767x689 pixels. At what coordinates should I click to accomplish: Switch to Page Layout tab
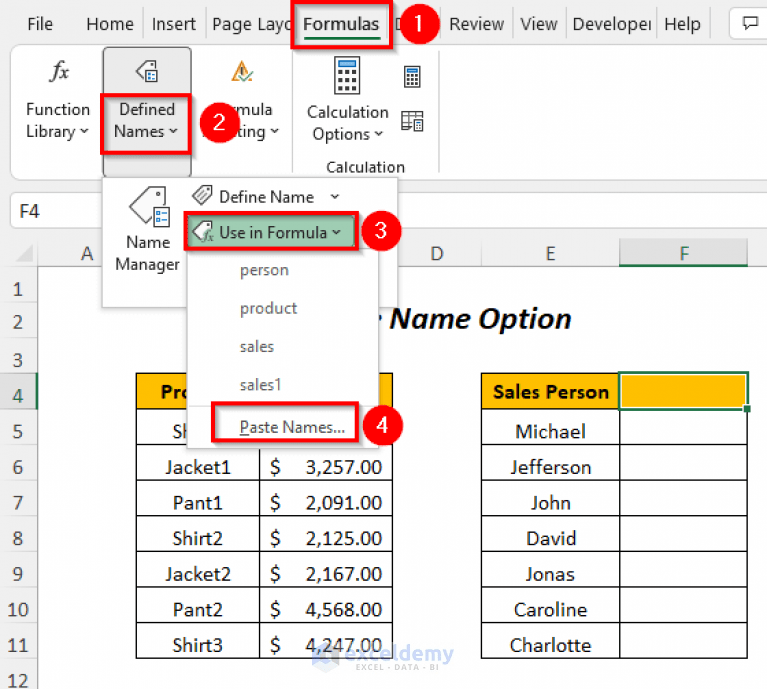[251, 23]
